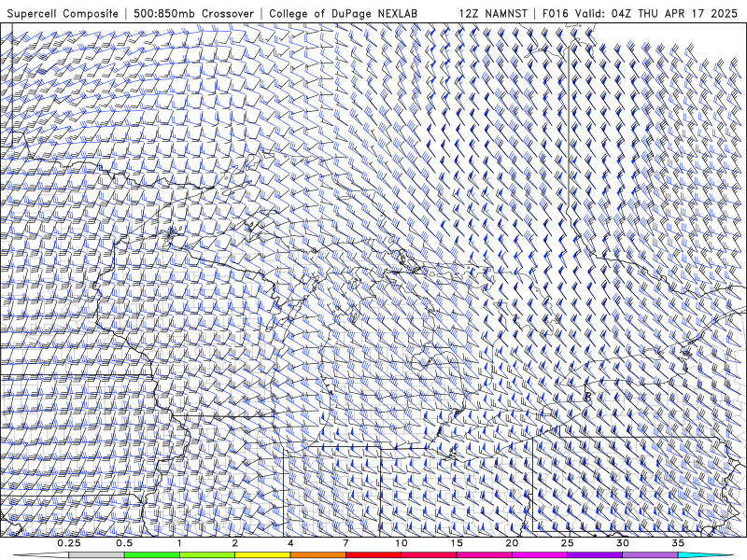Click the '0.25' colorbar label
Screen dimensions: 747x560
69,543
